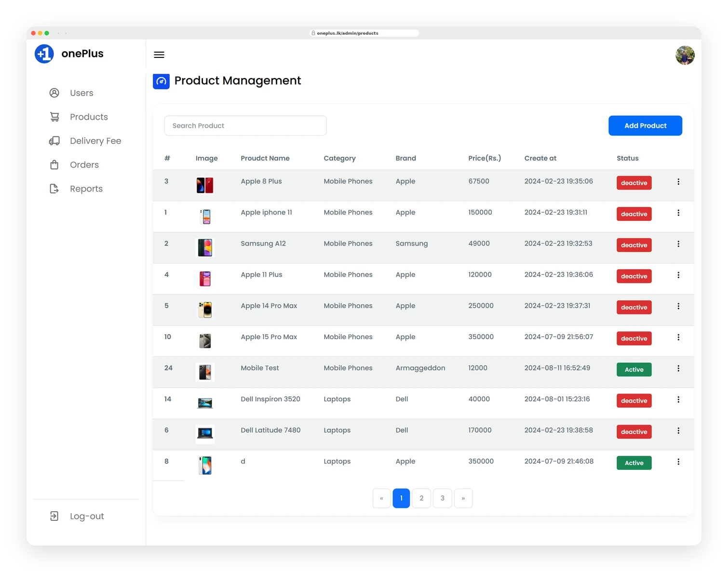Click the Add Product button
This screenshot has width=728, height=572.
click(645, 125)
